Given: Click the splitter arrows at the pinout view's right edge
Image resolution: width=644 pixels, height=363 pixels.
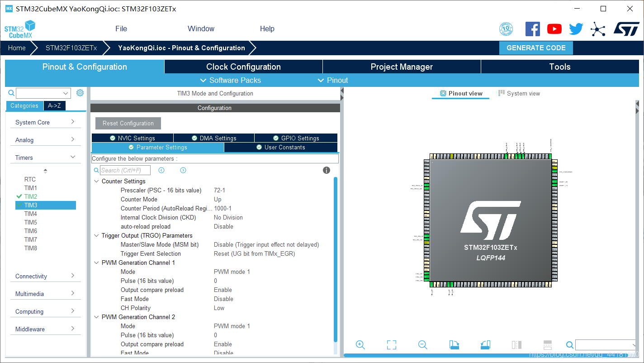Looking at the screenshot, I should 637,107.
